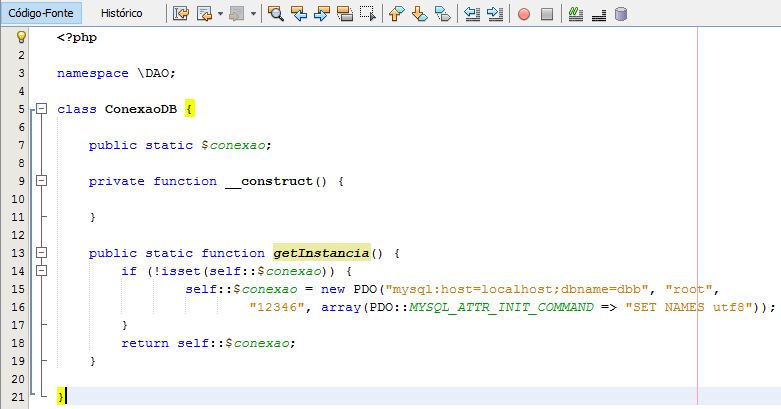The image size is (781, 409).
Task: Click the black stacked lines icon
Action: tap(599, 14)
